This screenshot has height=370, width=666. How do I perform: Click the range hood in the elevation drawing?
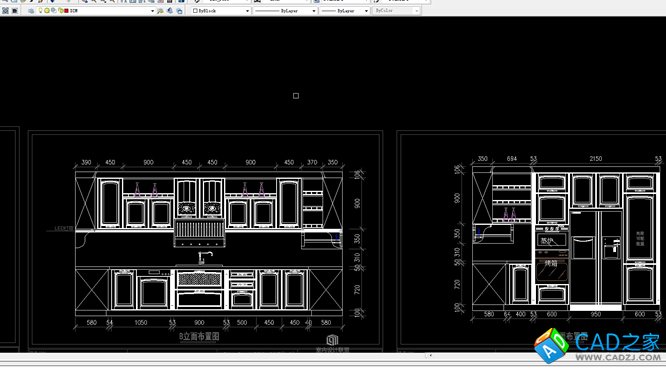199,233
